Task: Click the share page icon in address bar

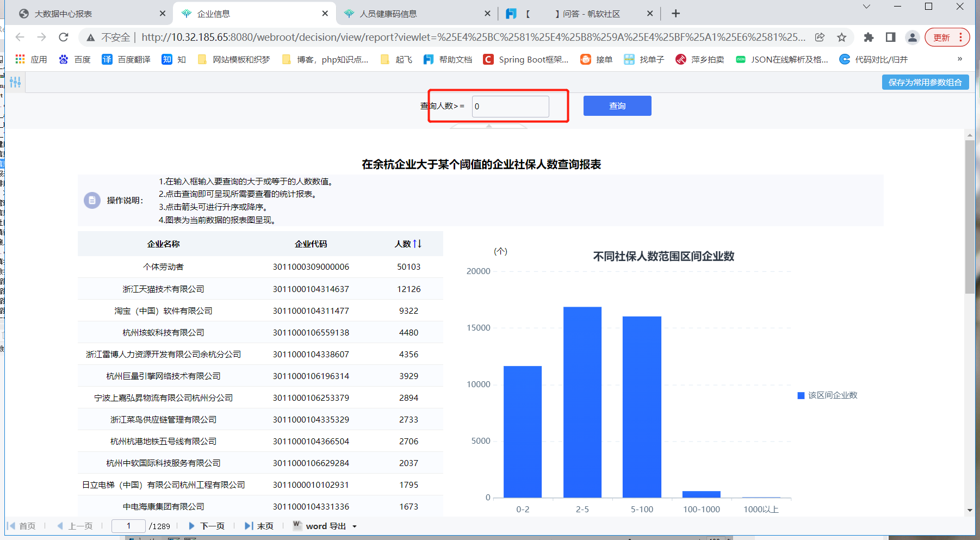Action: click(820, 37)
